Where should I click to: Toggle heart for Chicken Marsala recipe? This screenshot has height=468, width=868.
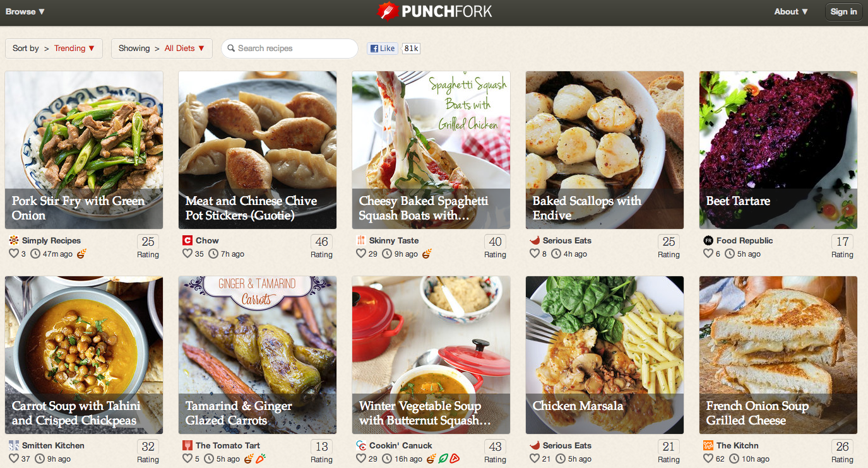tap(535, 459)
